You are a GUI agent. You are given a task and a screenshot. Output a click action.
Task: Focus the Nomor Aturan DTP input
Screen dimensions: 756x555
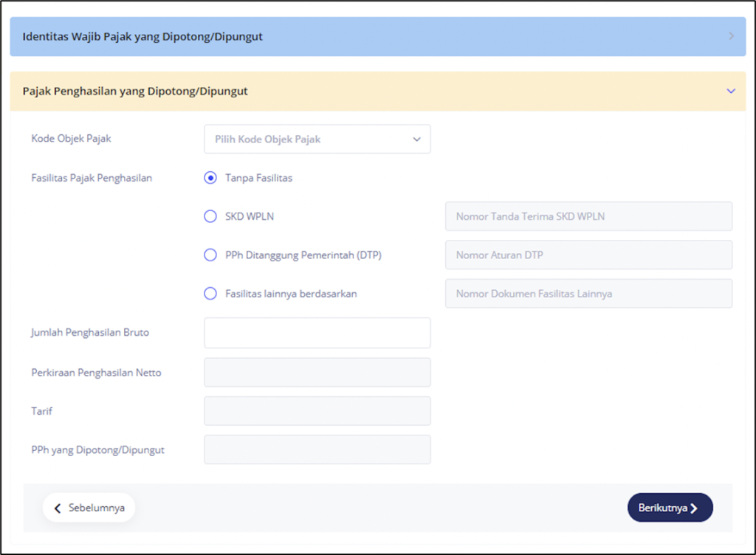[588, 255]
